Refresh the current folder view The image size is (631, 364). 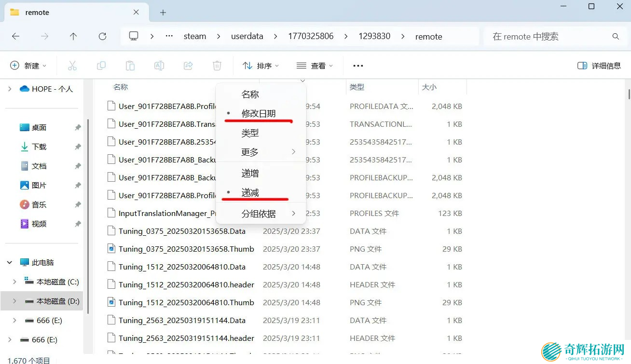pos(102,36)
